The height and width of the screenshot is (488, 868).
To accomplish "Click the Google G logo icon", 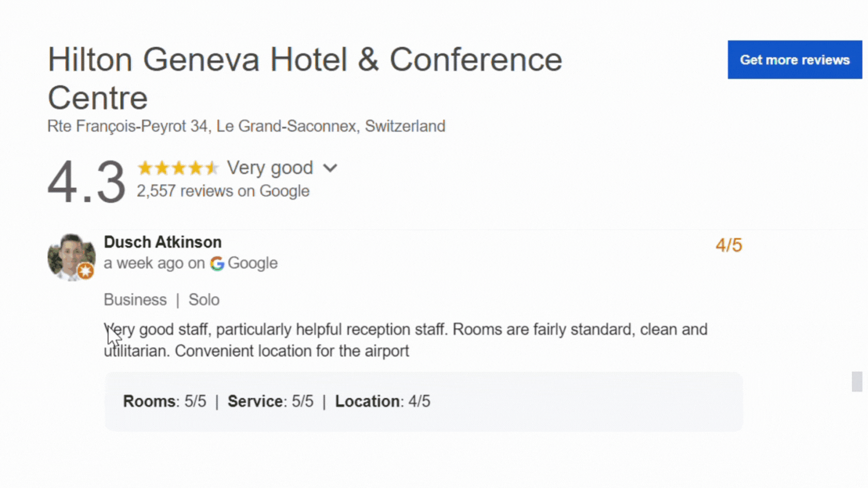I will click(x=217, y=263).
